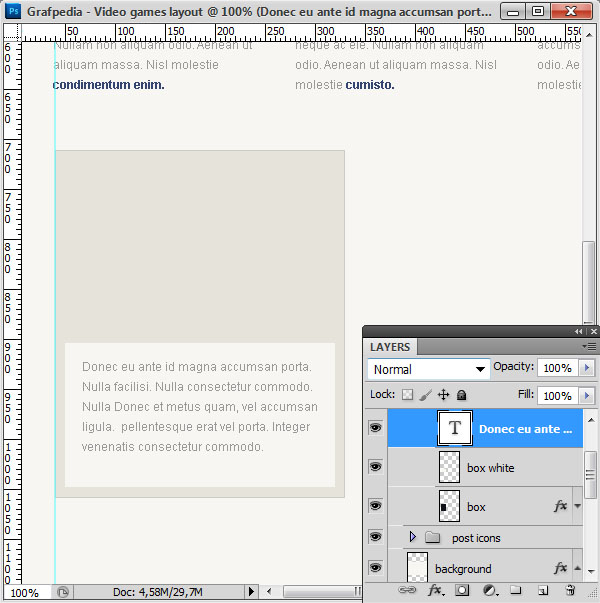Click the status bar preview icon next to 100%

(63, 592)
